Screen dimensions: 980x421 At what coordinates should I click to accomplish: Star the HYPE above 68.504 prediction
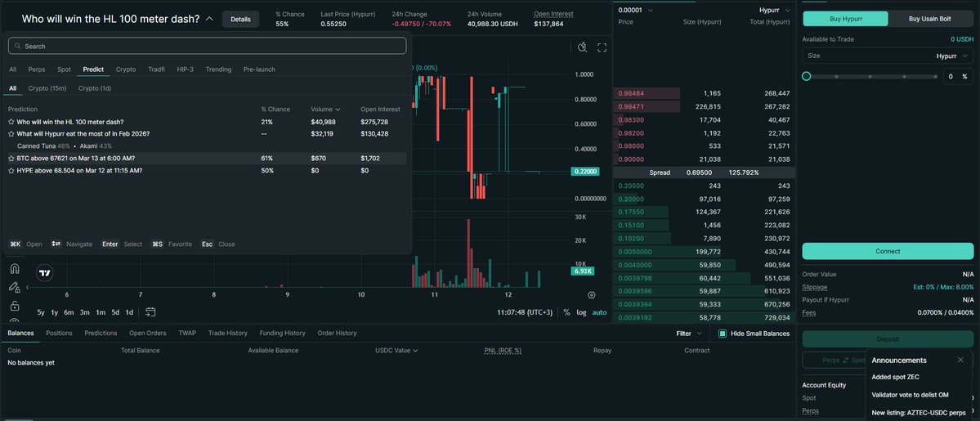click(x=11, y=170)
